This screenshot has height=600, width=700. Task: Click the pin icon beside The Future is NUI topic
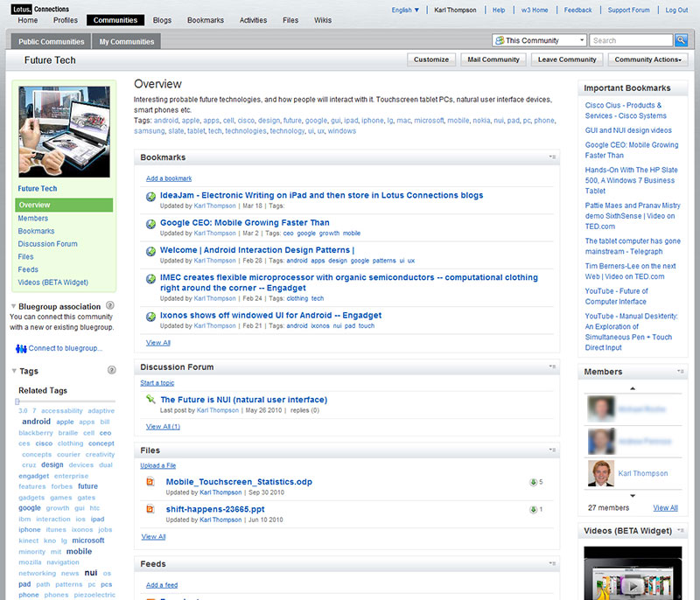pyautogui.click(x=150, y=399)
